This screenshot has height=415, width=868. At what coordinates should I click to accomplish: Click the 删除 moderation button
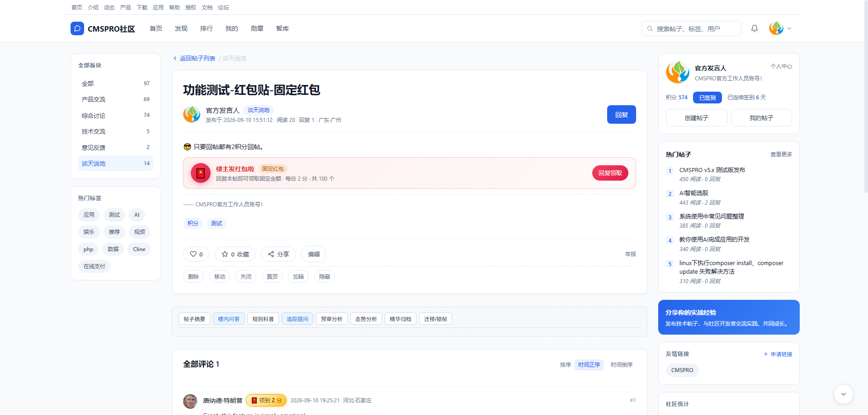click(x=193, y=277)
